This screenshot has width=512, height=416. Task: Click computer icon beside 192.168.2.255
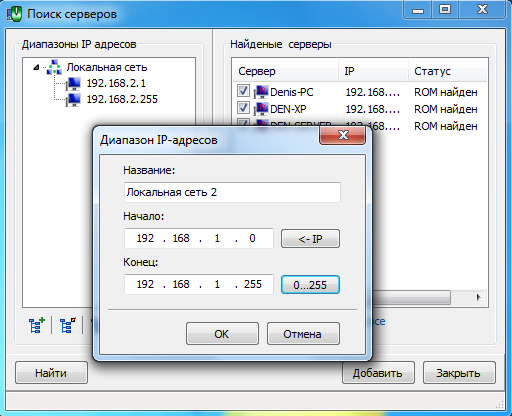pyautogui.click(x=73, y=100)
